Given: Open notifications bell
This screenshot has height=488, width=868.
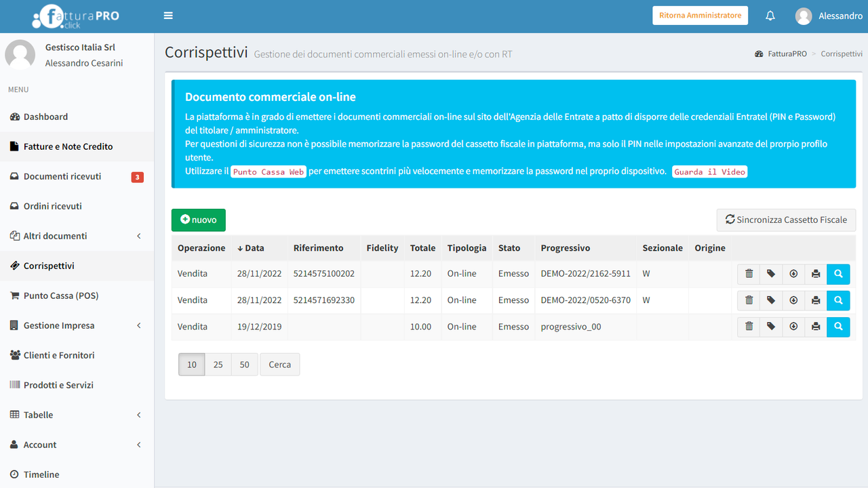Looking at the screenshot, I should (x=770, y=16).
